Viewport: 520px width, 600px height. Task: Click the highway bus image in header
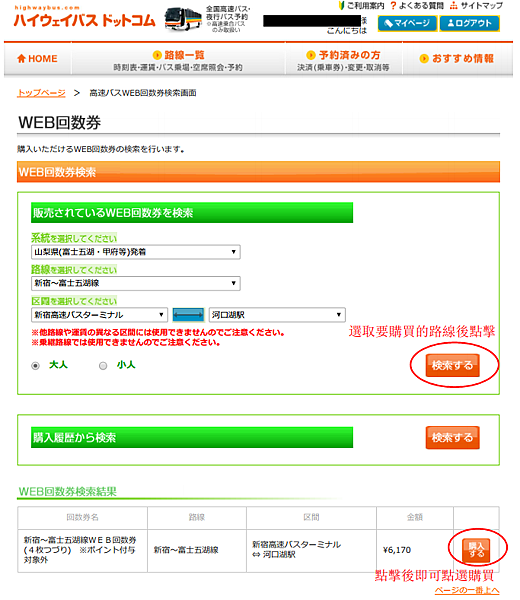point(183,18)
